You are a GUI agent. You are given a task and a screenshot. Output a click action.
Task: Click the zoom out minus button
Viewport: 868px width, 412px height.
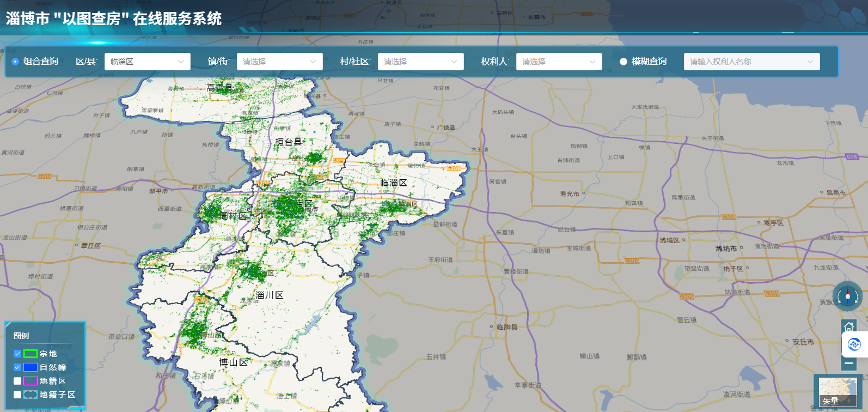click(848, 363)
